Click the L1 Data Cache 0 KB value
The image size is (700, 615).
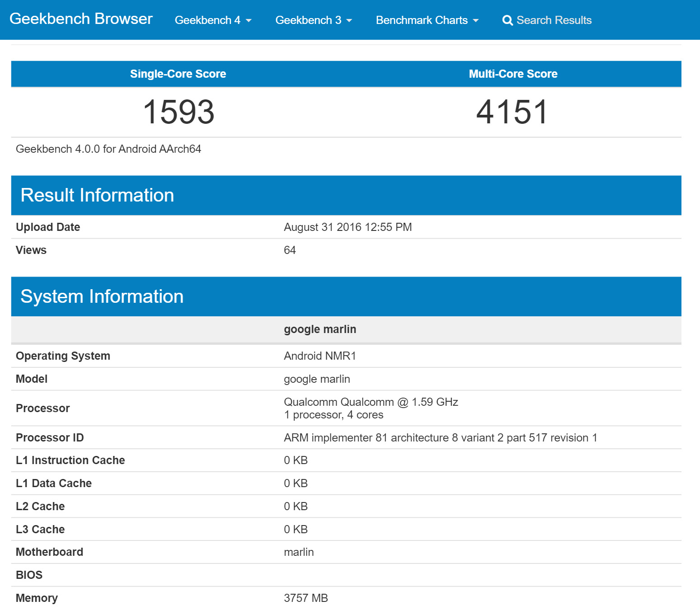pyautogui.click(x=296, y=484)
